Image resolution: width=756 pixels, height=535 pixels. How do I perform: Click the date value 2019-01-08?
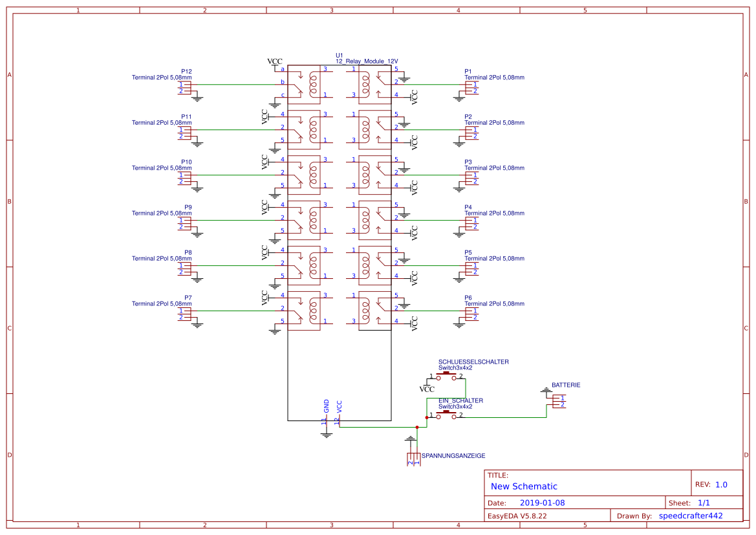pos(542,503)
